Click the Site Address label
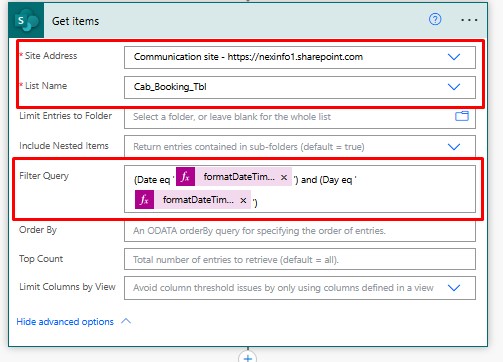This screenshot has height=362, width=503. (51, 56)
